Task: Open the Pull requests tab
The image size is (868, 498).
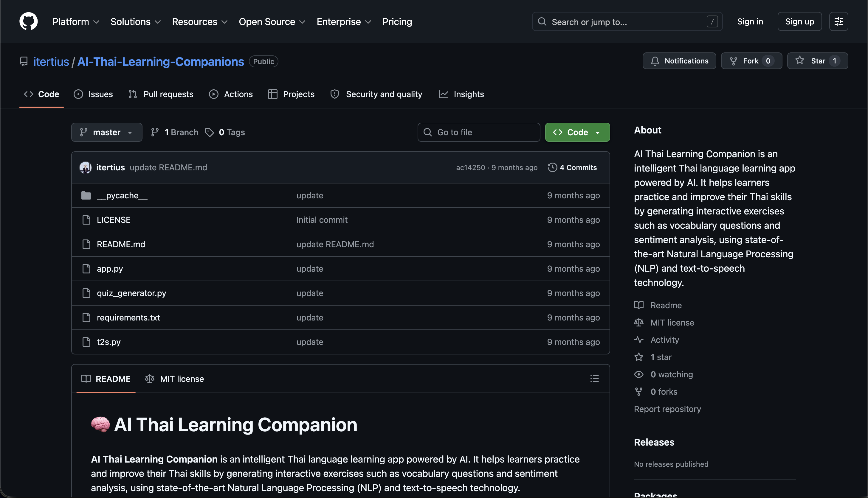Action: (x=161, y=94)
